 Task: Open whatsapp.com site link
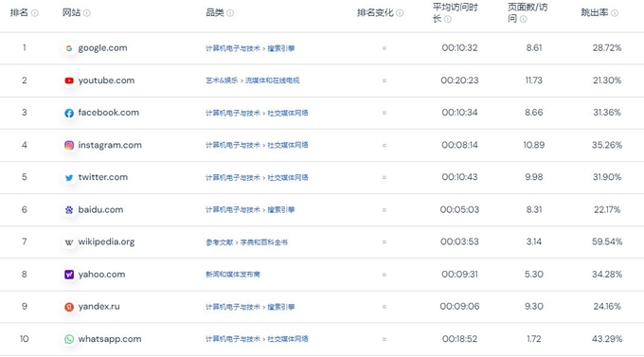(x=110, y=339)
